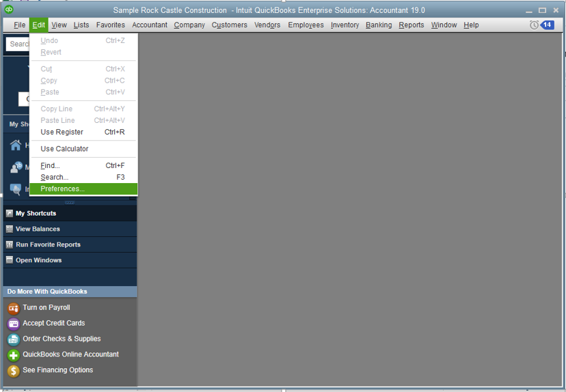566x392 pixels.
Task: Click the sidebar Search input field
Action: 18,44
